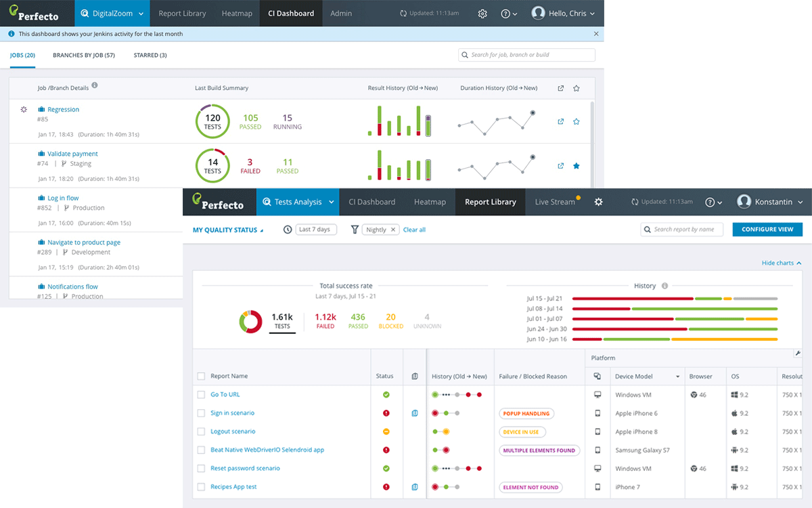
Task: Open help menu in CI Dashboard window
Action: (509, 14)
